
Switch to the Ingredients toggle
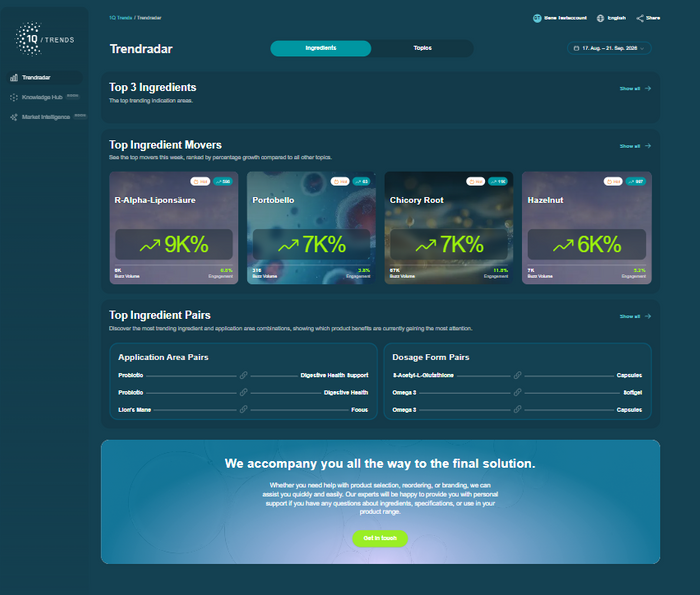(x=321, y=48)
